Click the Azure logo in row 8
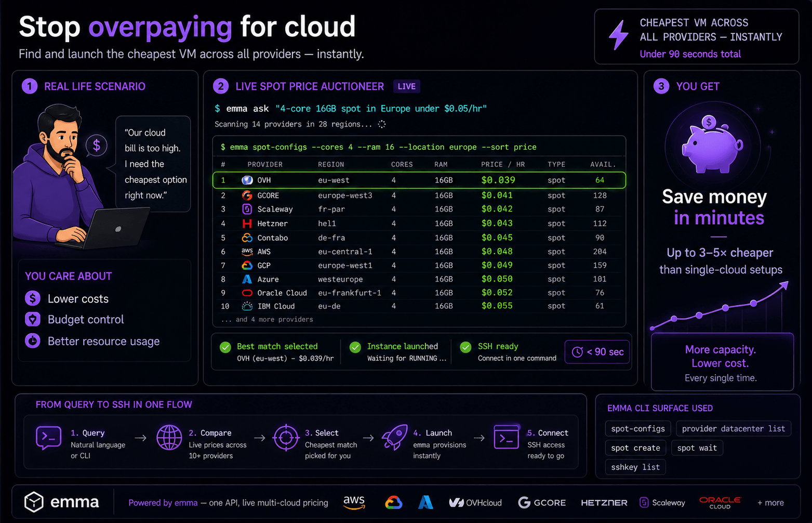The width and height of the screenshot is (812, 523). tap(247, 279)
